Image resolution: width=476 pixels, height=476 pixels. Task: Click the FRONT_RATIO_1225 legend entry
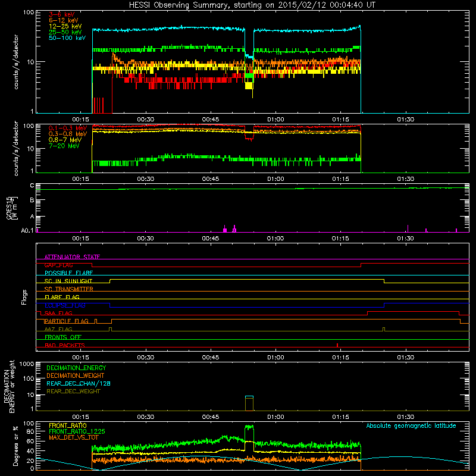pos(77,431)
